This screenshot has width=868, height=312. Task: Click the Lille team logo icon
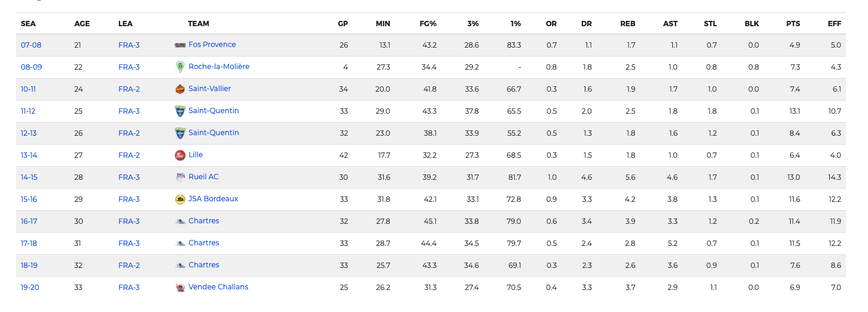click(x=180, y=155)
